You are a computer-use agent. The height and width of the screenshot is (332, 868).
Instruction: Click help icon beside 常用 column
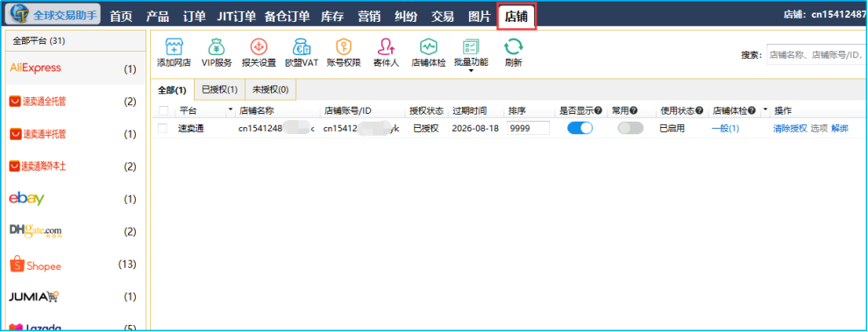point(633,110)
